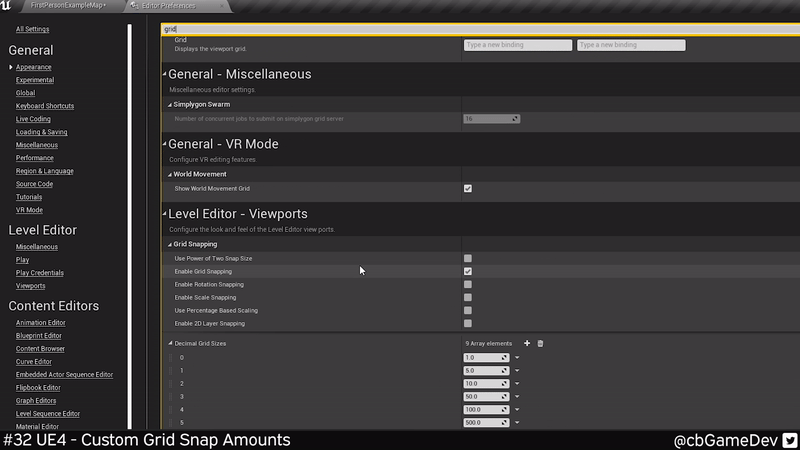Add a new Decimal Grid Sizes array element
This screenshot has height=450, width=800.
(x=527, y=343)
